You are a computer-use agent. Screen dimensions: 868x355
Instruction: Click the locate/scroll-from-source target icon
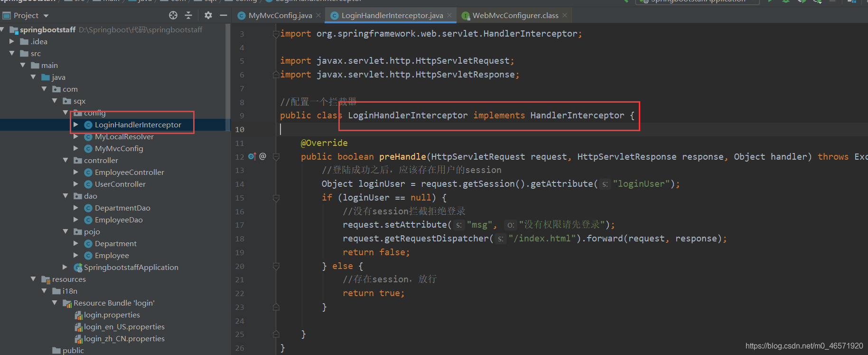173,15
